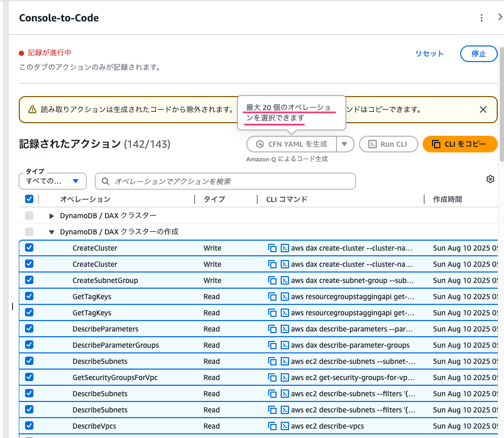
Task: Run CreateSubnetGroup command in CLI icon
Action: click(x=284, y=280)
